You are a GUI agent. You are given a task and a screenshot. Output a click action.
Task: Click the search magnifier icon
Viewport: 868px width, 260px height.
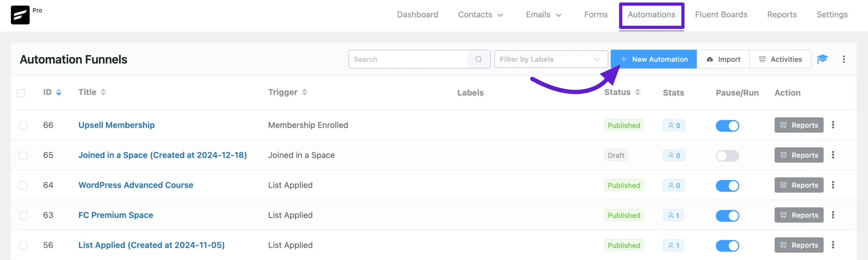pos(478,59)
